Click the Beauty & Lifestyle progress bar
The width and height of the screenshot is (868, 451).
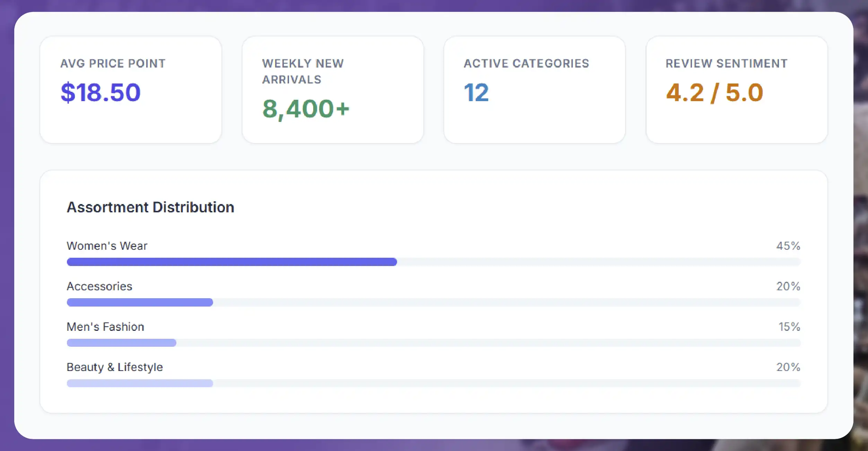point(433,383)
